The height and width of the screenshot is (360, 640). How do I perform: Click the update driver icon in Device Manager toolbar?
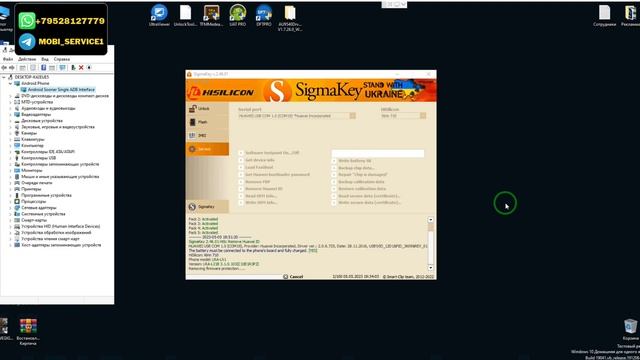click(x=73, y=68)
